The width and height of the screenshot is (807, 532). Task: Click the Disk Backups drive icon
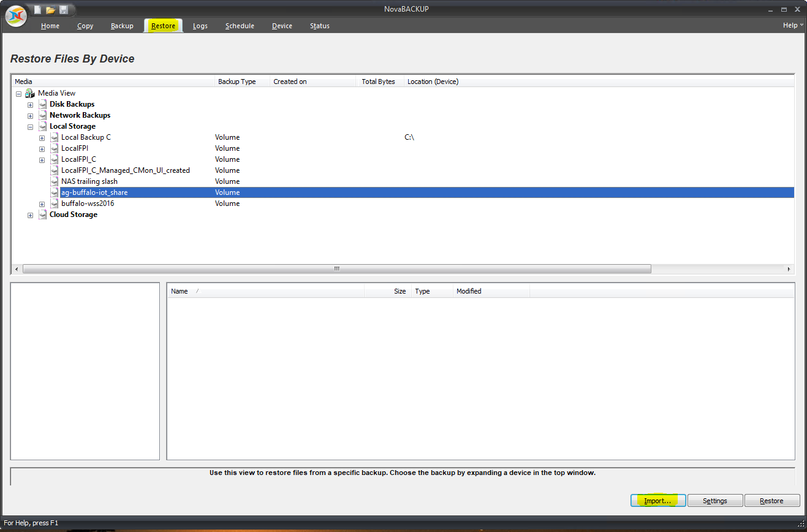[42, 104]
